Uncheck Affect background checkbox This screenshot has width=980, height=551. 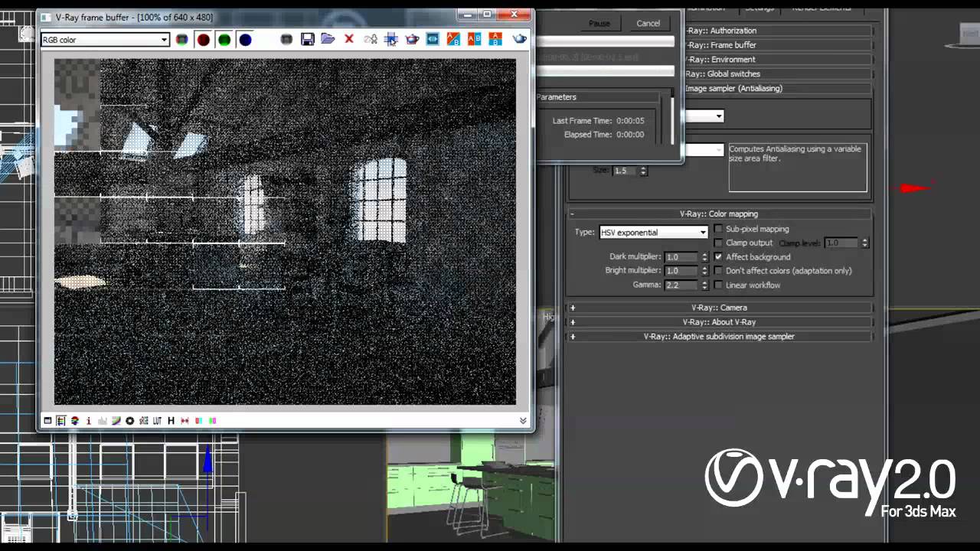point(718,256)
